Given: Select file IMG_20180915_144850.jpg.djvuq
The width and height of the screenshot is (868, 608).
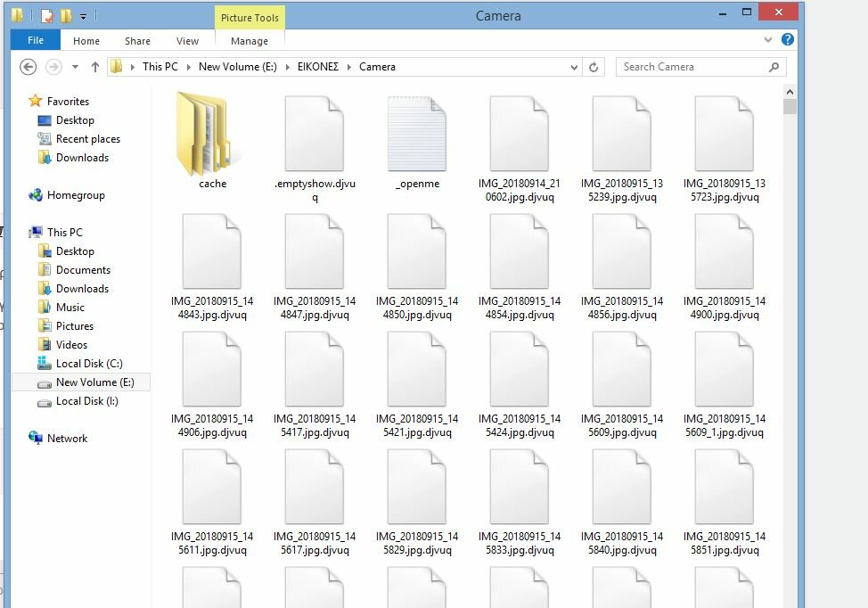Looking at the screenshot, I should click(x=417, y=266).
